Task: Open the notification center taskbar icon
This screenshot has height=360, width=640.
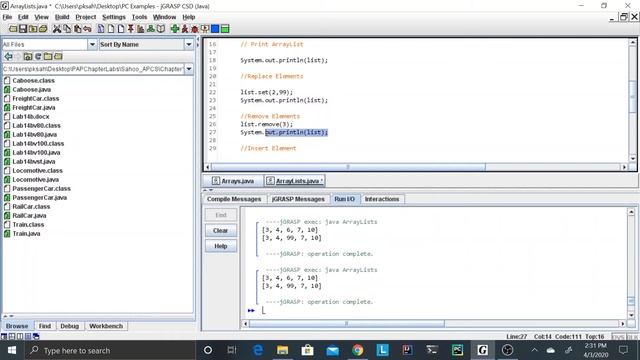Action: 623,350
